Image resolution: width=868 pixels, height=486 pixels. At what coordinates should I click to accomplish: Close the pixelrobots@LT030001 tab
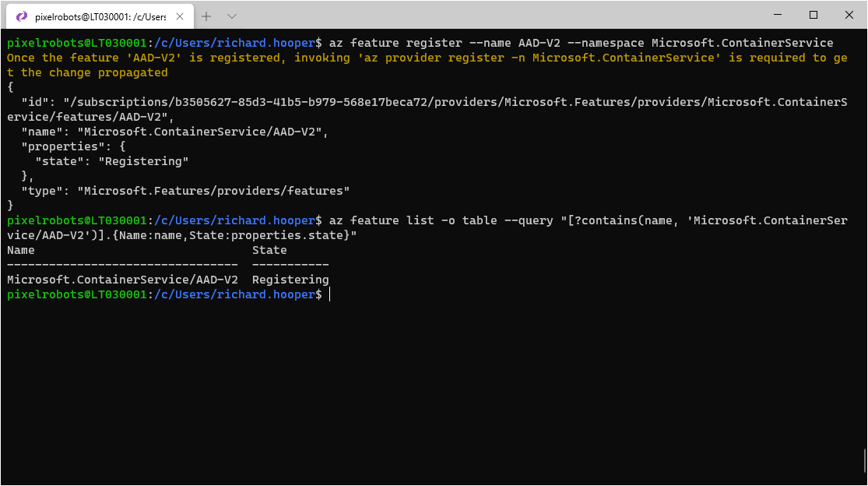click(x=180, y=16)
